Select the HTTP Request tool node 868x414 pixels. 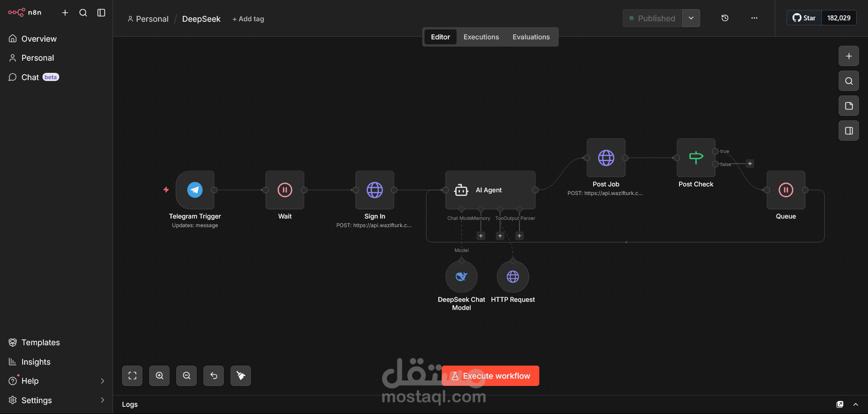click(513, 277)
